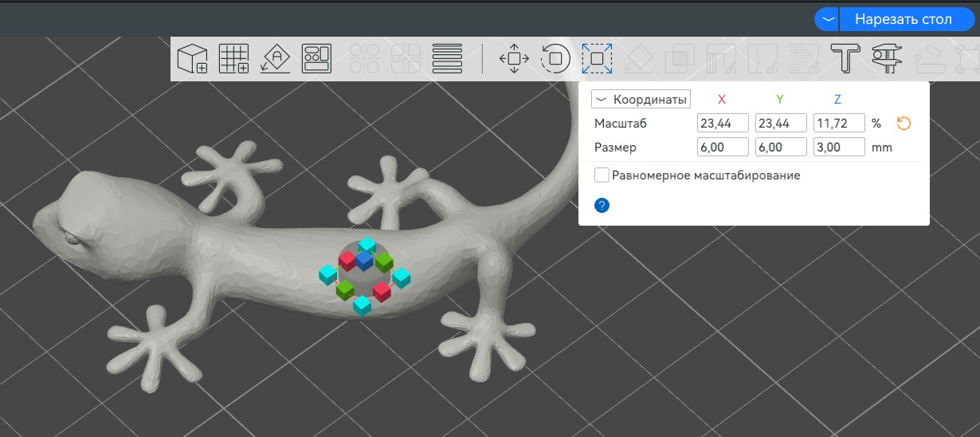Open the Support painting tool

(x=721, y=58)
